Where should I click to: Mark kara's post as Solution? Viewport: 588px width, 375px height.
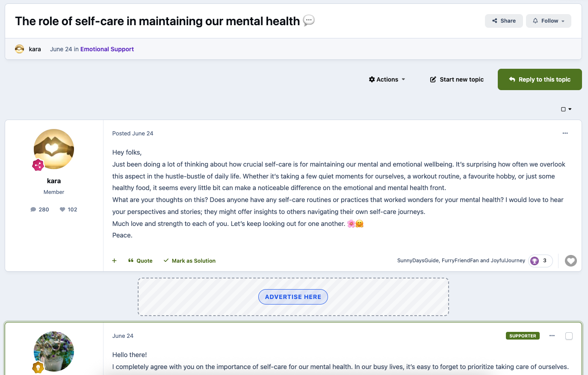tap(189, 261)
